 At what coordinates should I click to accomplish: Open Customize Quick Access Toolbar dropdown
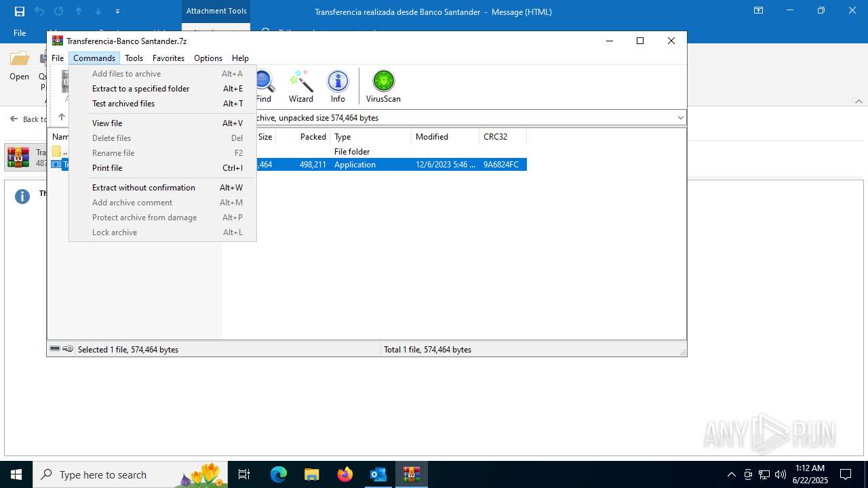(118, 12)
